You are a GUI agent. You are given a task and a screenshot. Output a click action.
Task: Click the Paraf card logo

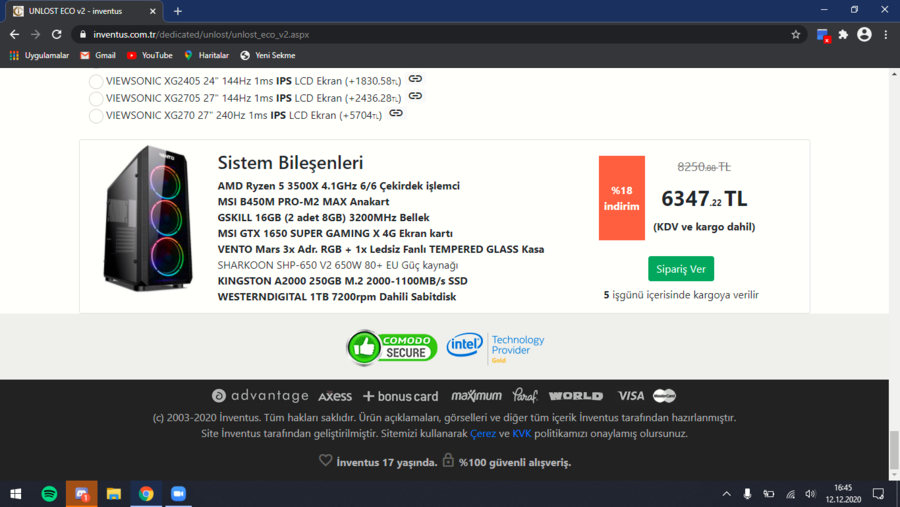pos(525,396)
